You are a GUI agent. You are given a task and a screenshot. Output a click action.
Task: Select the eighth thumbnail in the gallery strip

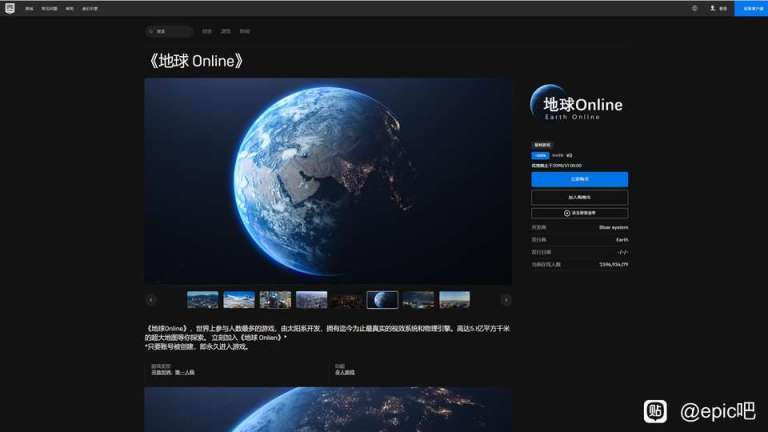pyautogui.click(x=455, y=300)
